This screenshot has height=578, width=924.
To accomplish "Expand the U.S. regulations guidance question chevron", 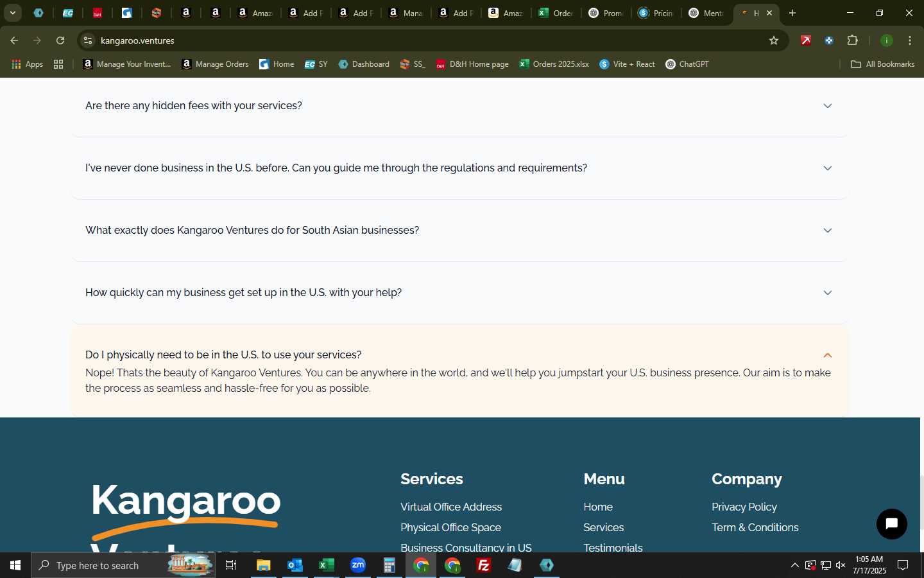I will point(827,168).
